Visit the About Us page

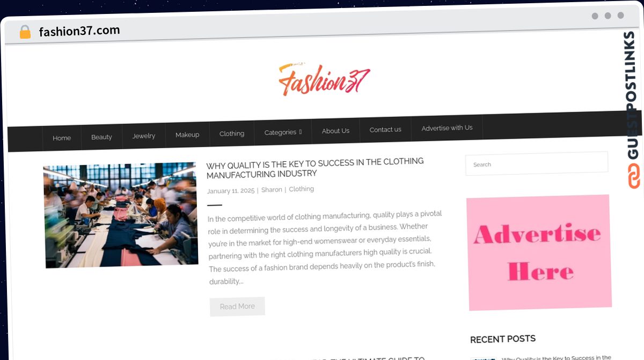pyautogui.click(x=335, y=131)
